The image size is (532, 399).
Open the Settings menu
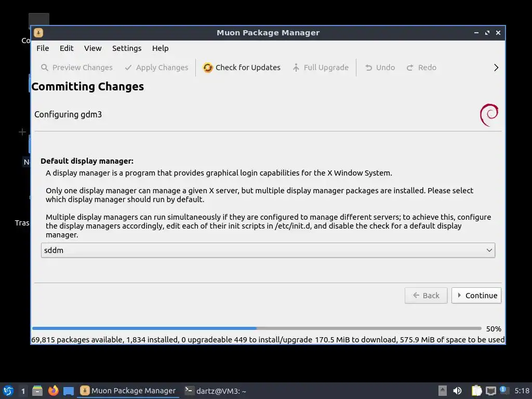[127, 48]
